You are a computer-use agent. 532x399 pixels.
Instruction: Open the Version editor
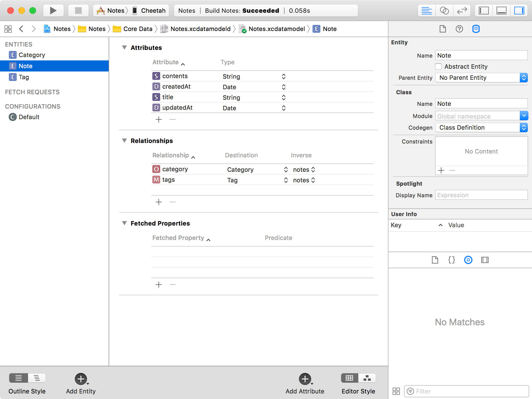point(462,11)
